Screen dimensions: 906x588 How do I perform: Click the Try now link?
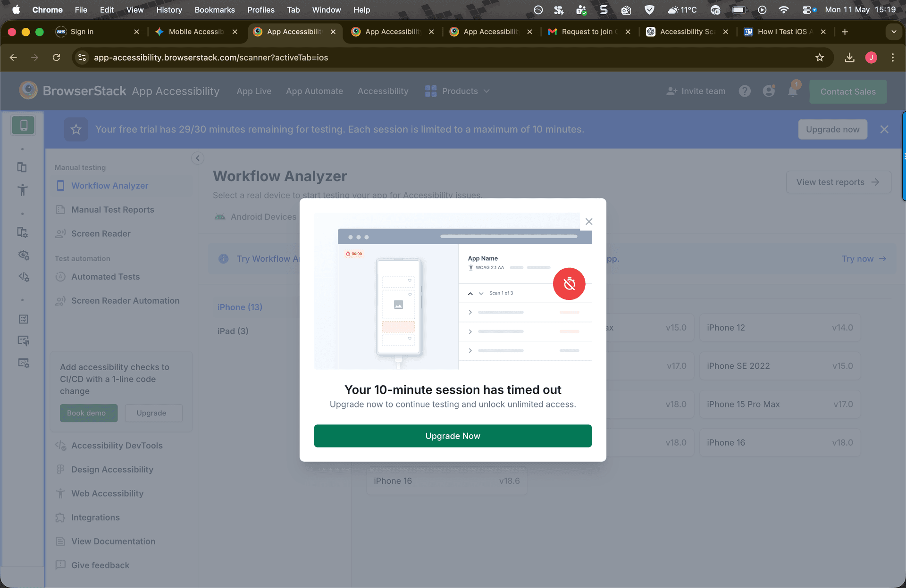[864, 259]
